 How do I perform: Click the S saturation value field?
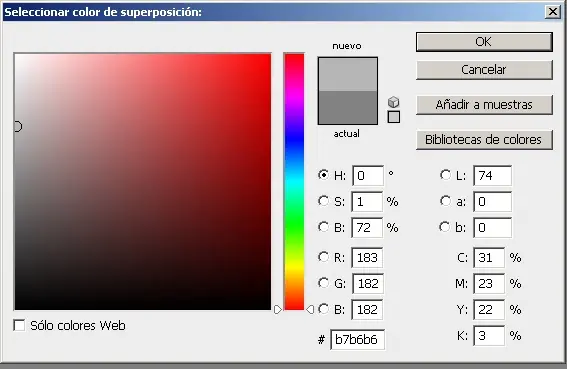coord(367,202)
